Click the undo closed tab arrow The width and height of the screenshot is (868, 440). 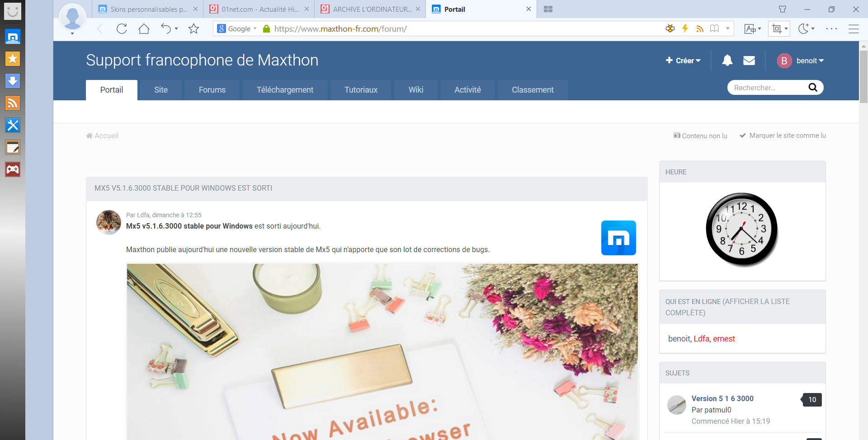165,29
